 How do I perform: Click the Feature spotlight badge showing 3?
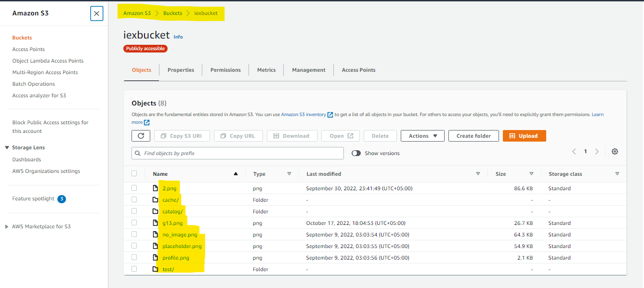click(x=62, y=199)
